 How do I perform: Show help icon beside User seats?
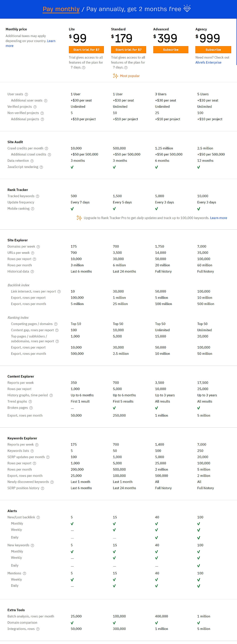[x=26, y=95]
